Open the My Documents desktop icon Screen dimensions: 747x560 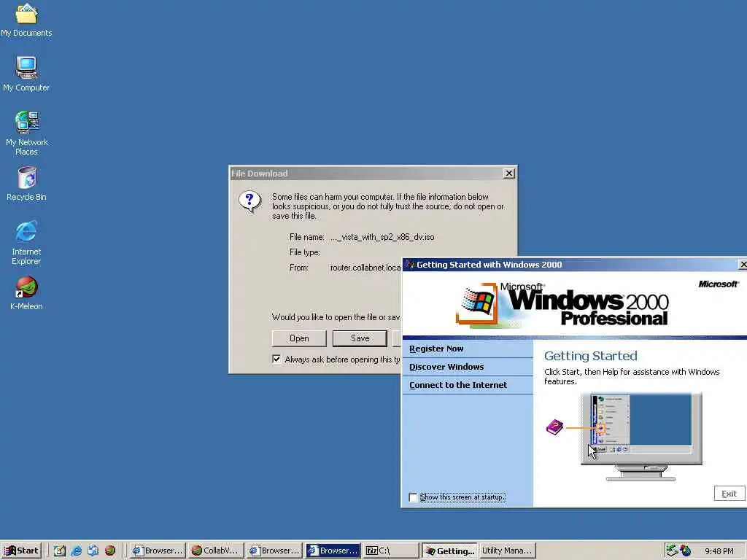click(x=26, y=20)
